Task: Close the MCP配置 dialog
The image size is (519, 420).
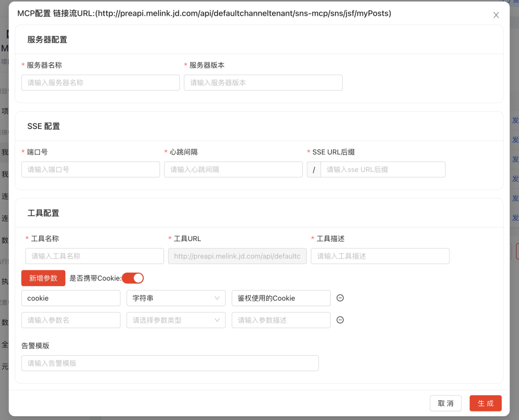Action: point(496,15)
